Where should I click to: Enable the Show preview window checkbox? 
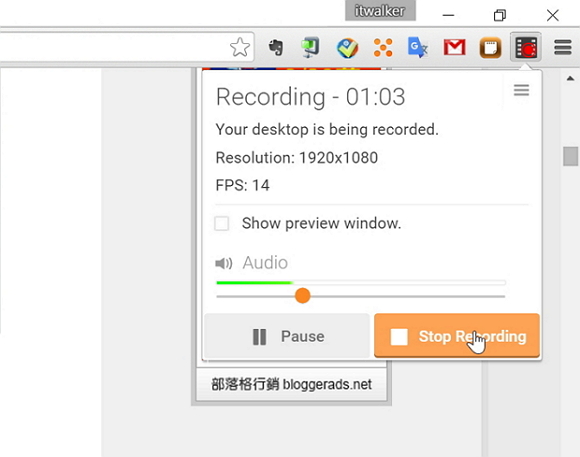click(x=222, y=223)
